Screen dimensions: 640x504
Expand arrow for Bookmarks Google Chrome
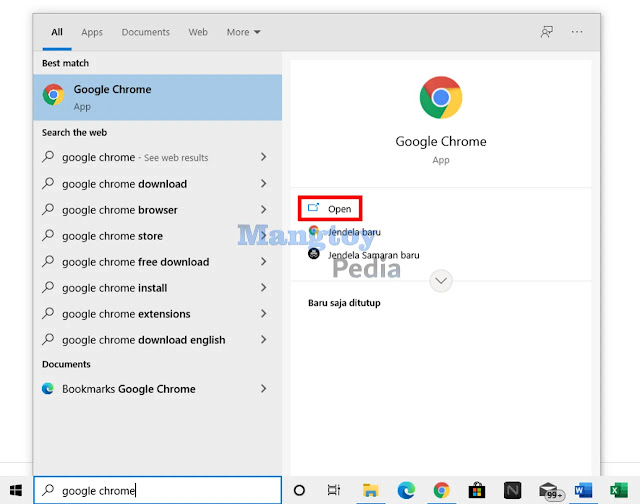(x=264, y=389)
